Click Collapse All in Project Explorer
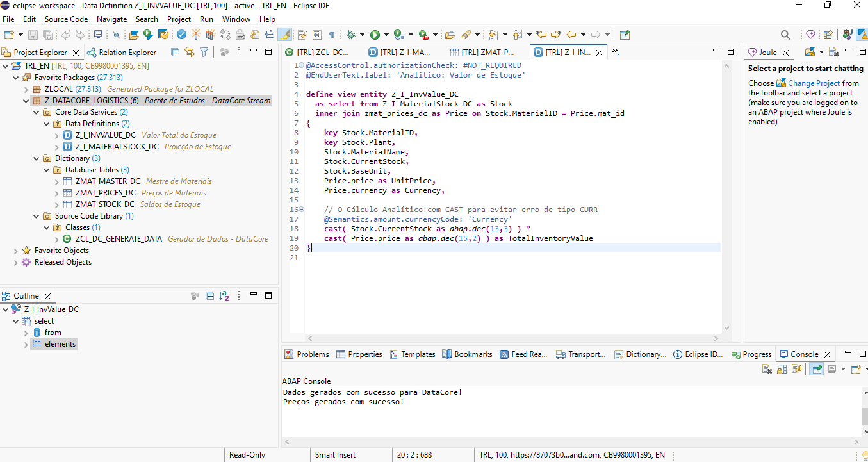 point(176,53)
